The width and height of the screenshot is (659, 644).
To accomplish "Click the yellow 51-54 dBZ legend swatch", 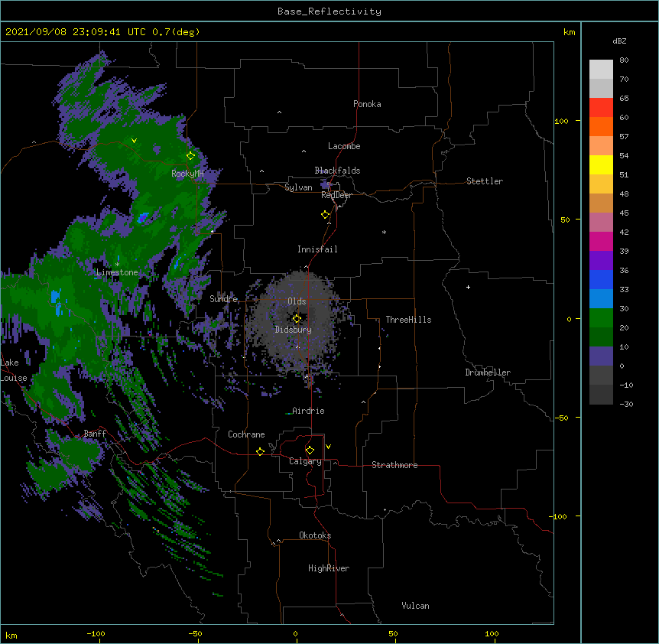I will [601, 164].
